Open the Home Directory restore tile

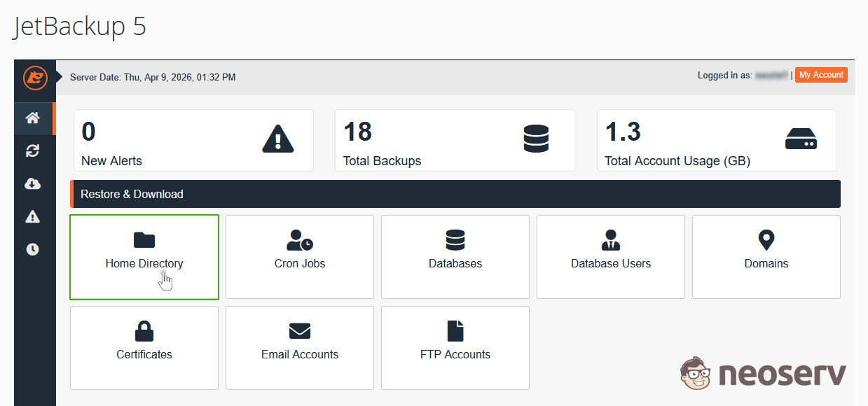(x=144, y=257)
